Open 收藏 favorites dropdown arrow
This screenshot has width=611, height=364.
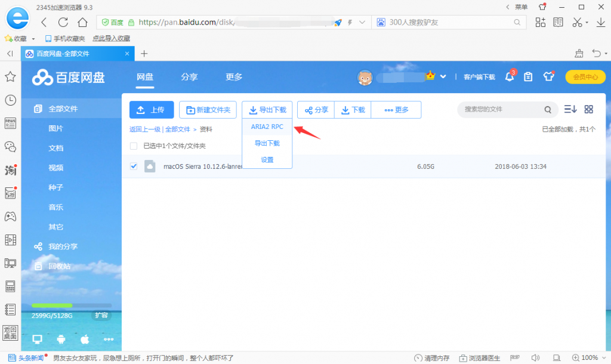tap(33, 39)
